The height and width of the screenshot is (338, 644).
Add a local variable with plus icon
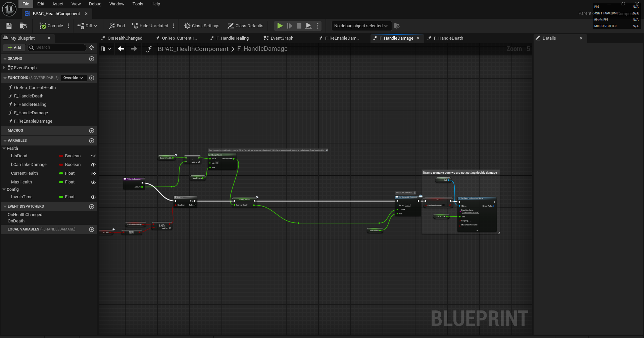coord(92,229)
